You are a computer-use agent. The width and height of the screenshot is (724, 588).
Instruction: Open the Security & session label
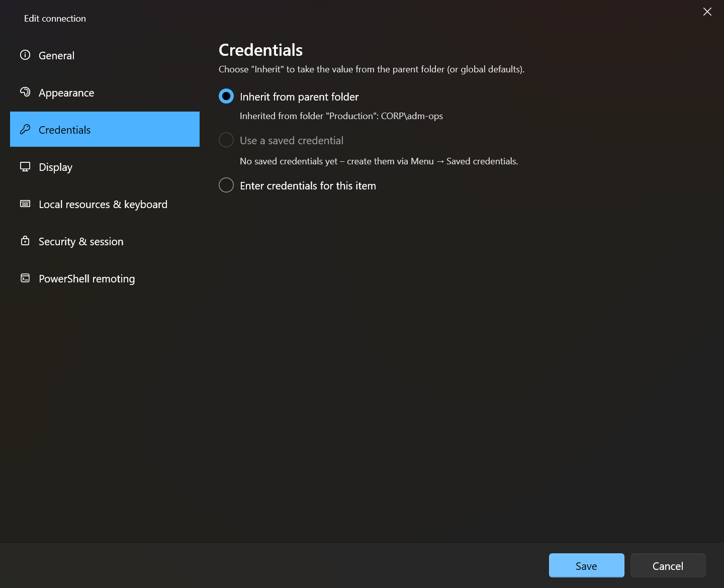pos(81,242)
